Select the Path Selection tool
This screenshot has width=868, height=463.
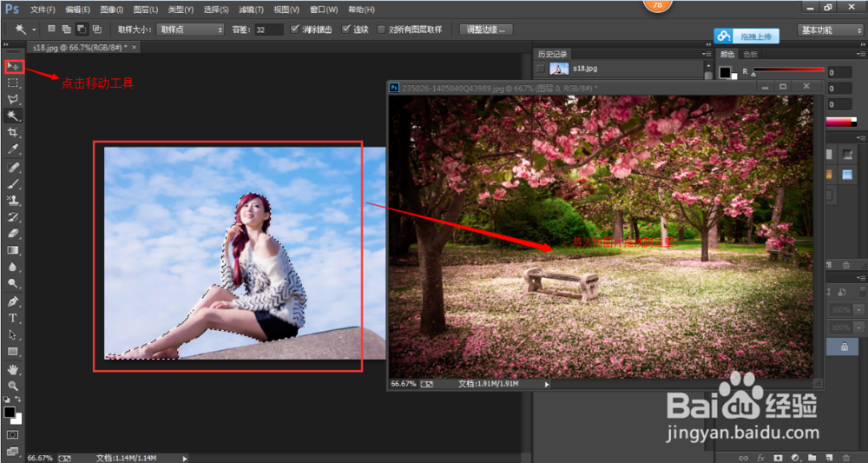point(13,334)
